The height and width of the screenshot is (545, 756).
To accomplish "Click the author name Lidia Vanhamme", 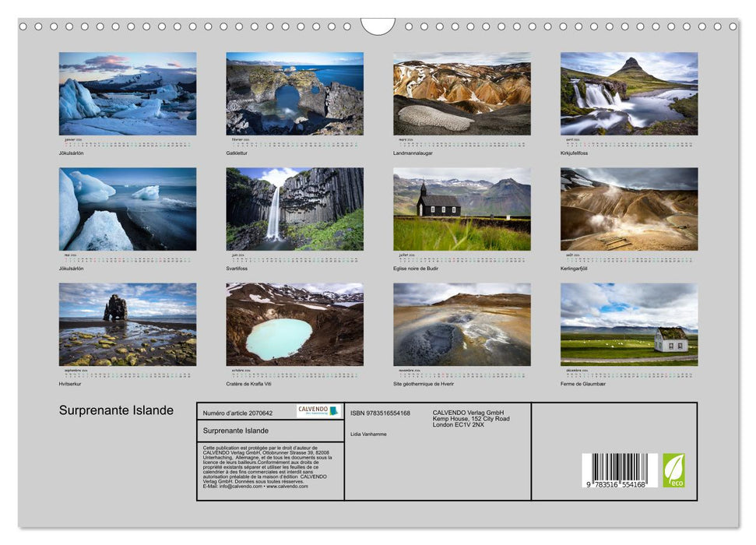I will coord(368,434).
